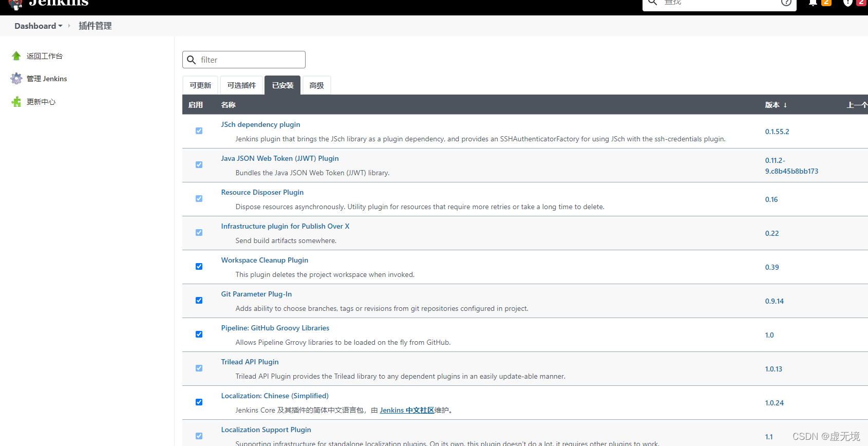This screenshot has height=446, width=868.
Task: Select the 已安装 tab
Action: (x=282, y=85)
